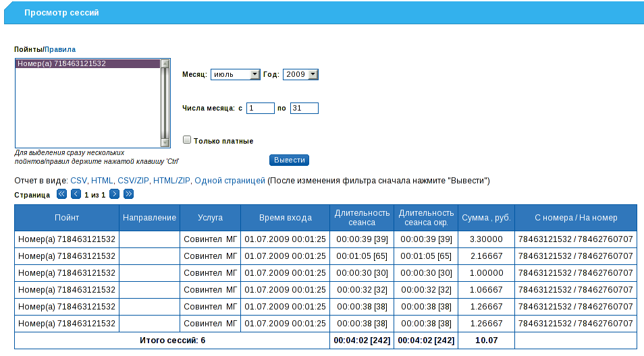Go to previous page arrow
This screenshot has height=356, width=644.
click(76, 194)
